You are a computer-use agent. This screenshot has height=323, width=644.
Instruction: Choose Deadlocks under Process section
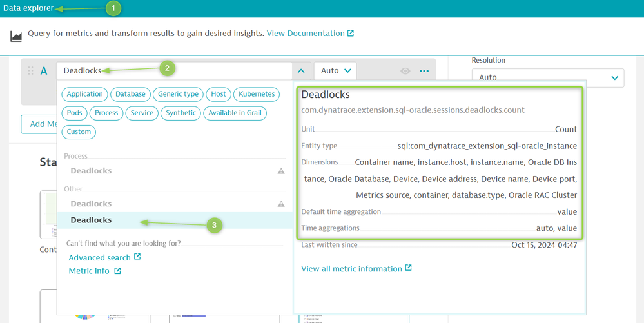coord(92,171)
